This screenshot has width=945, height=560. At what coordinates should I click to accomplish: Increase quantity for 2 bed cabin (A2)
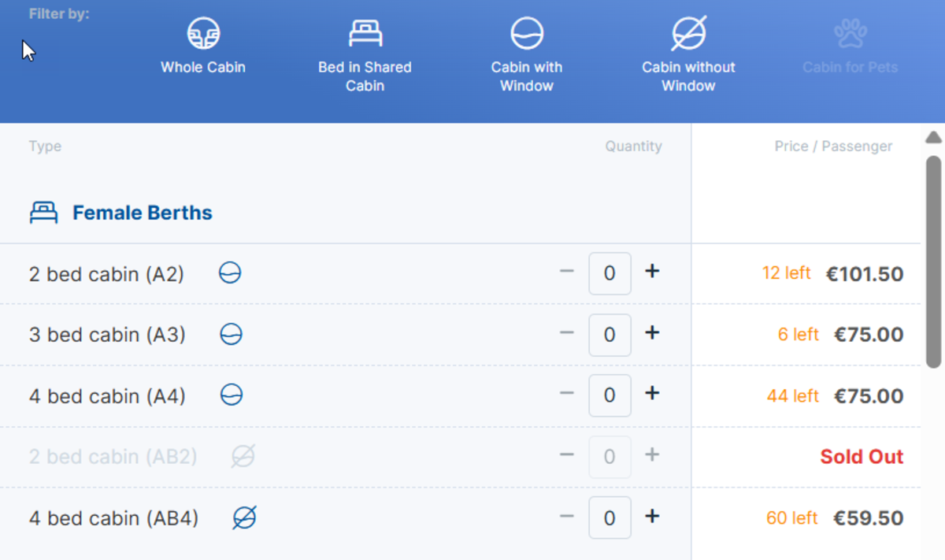tap(652, 272)
